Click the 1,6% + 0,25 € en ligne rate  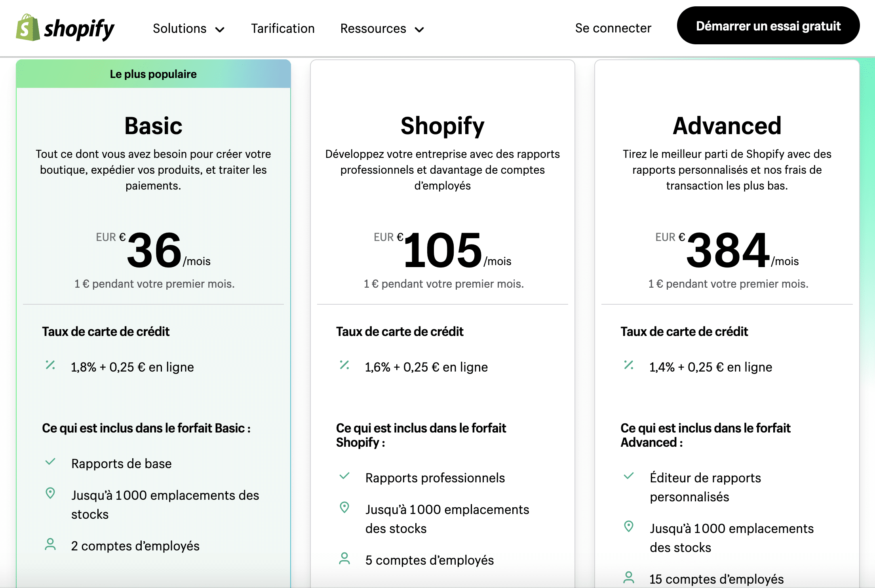pyautogui.click(x=426, y=367)
